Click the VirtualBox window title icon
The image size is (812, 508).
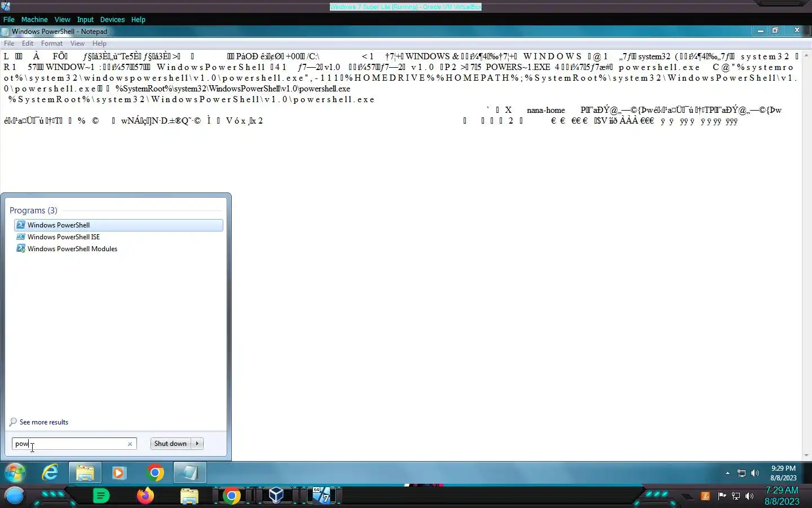pos(5,7)
